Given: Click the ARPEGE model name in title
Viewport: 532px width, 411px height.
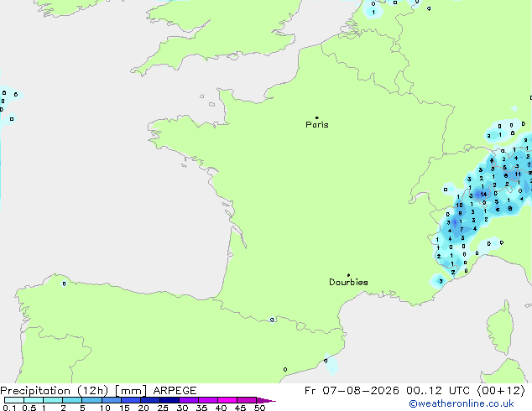Looking at the screenshot, I should tap(175, 391).
